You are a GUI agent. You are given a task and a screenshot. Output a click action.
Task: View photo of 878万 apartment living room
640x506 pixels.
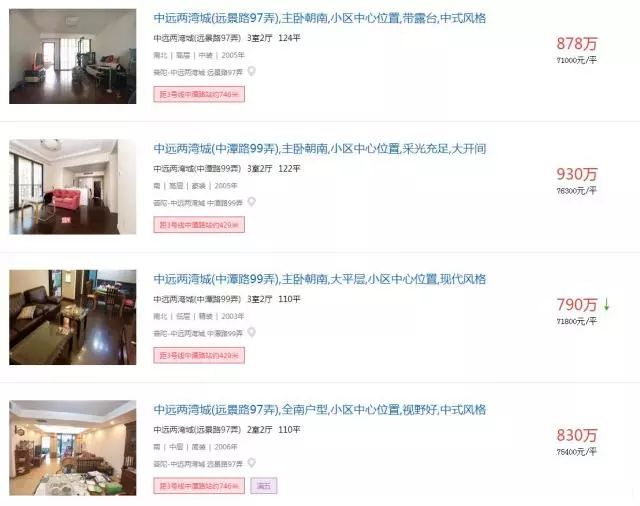pyautogui.click(x=73, y=56)
